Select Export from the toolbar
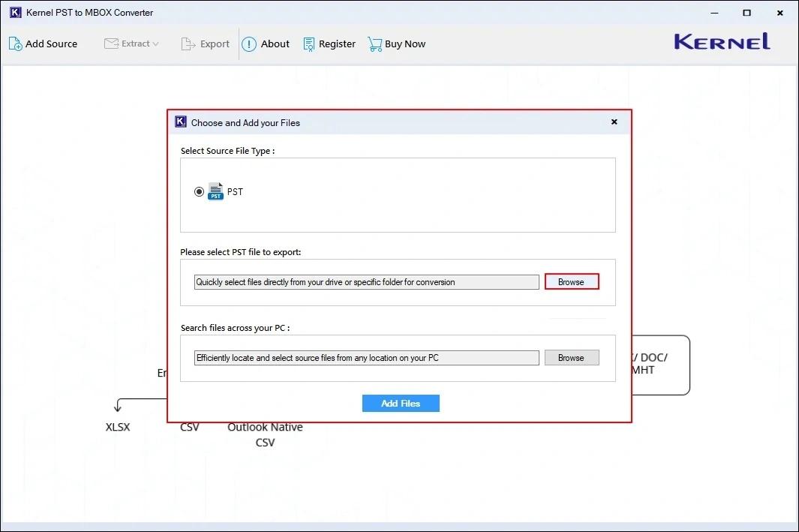799x532 pixels. pyautogui.click(x=205, y=44)
